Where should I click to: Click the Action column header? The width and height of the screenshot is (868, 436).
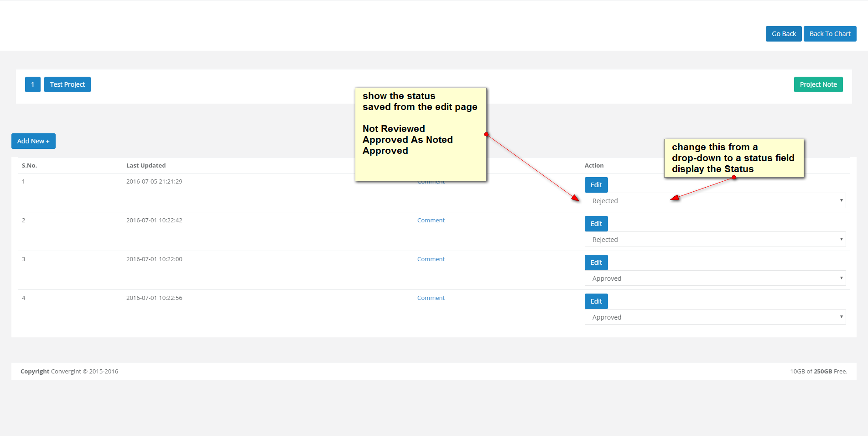[594, 165]
